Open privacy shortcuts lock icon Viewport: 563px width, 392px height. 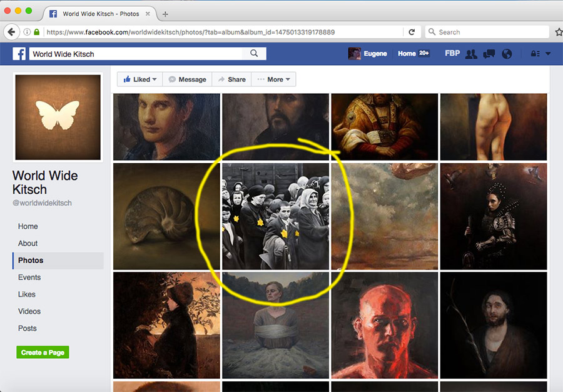pyautogui.click(x=535, y=54)
